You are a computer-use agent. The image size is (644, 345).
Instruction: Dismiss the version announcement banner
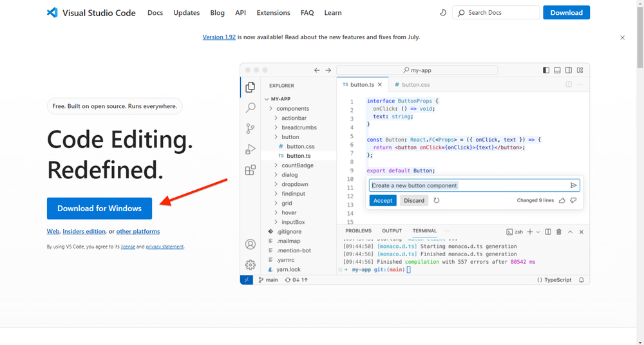coord(622,37)
